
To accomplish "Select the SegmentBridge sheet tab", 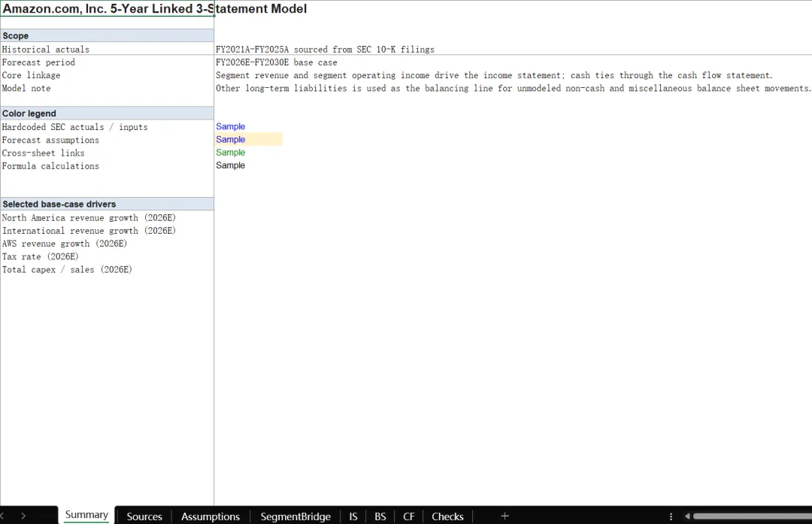I will 295,516.
